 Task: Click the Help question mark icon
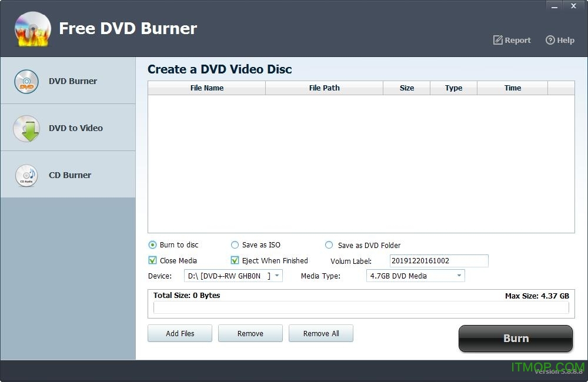tap(550, 40)
